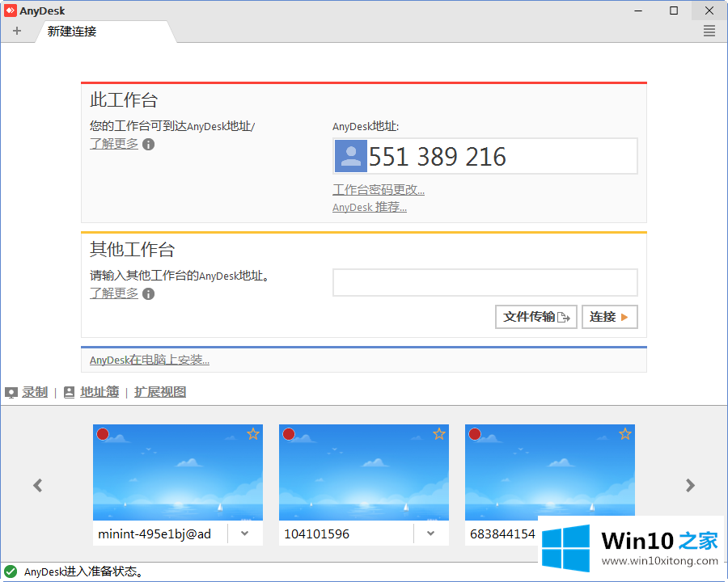
Task: Open AnyDesk在电脑上安装 link
Action: pos(150,360)
